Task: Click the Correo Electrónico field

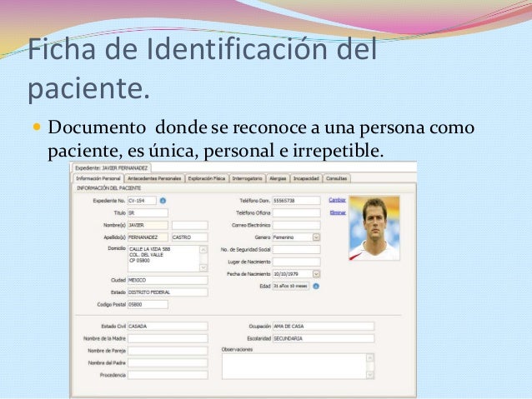Action: pos(296,225)
